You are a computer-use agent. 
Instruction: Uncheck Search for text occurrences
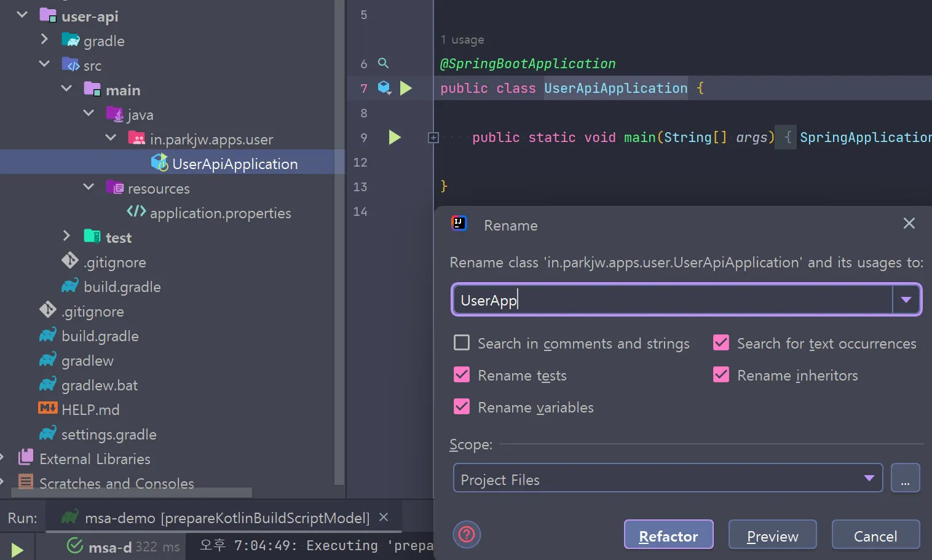tap(721, 342)
